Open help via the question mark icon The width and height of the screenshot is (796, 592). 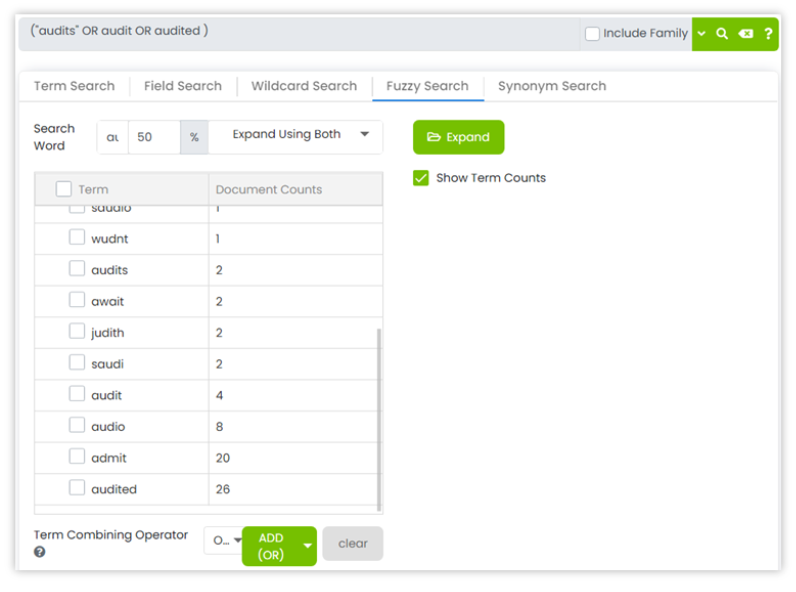(x=768, y=34)
